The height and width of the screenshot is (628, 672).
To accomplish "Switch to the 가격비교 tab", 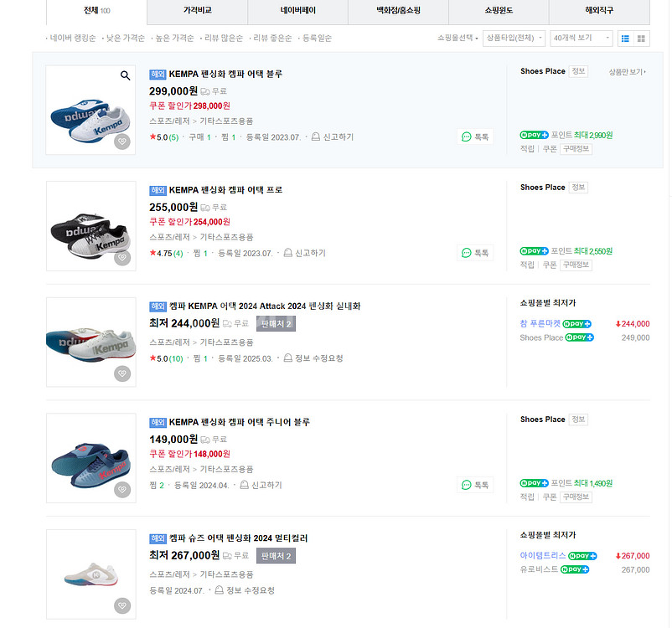I will tap(197, 12).
